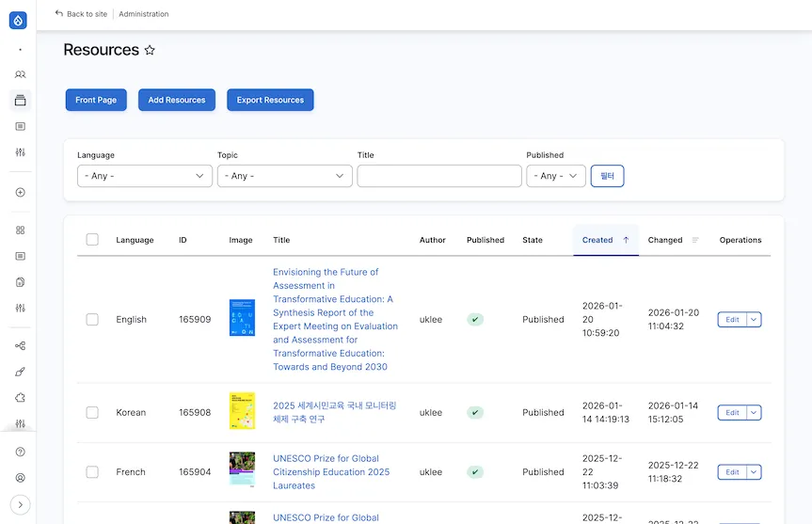Click the question mark help icon

coord(20,452)
